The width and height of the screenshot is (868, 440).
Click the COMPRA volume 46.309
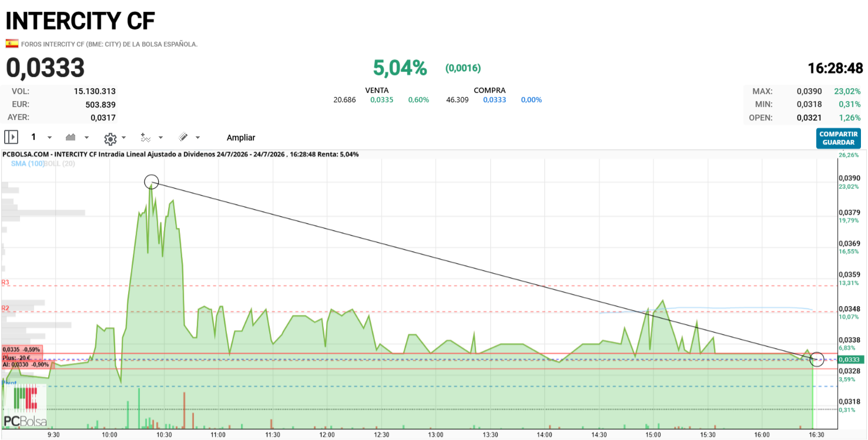coord(457,100)
